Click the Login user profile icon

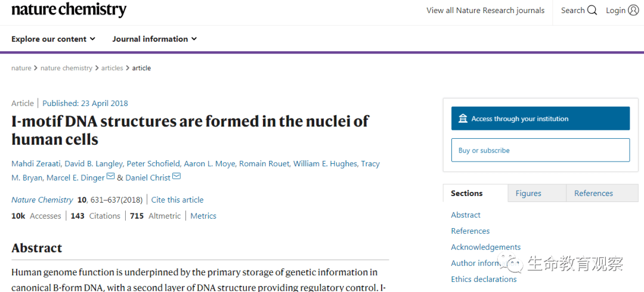click(633, 11)
